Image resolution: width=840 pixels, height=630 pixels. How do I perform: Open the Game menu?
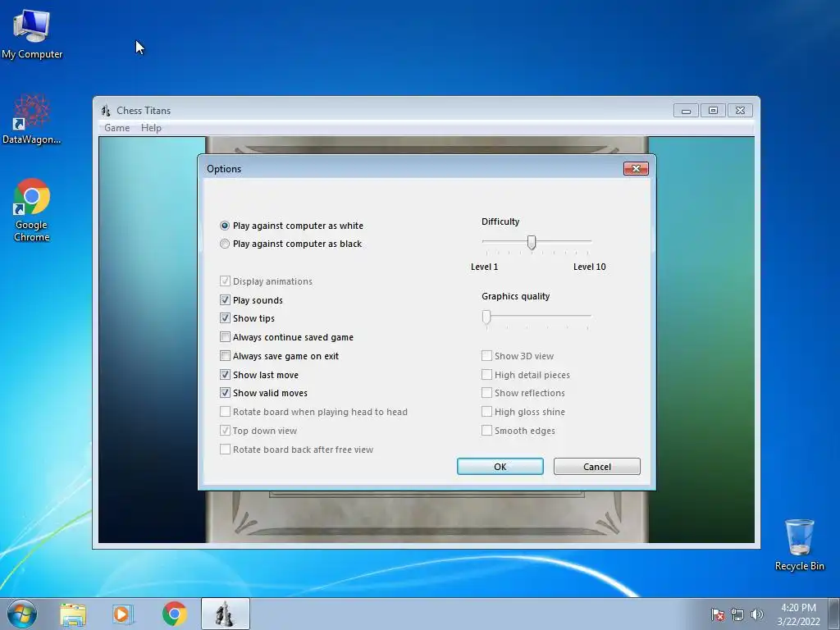pyautogui.click(x=116, y=127)
